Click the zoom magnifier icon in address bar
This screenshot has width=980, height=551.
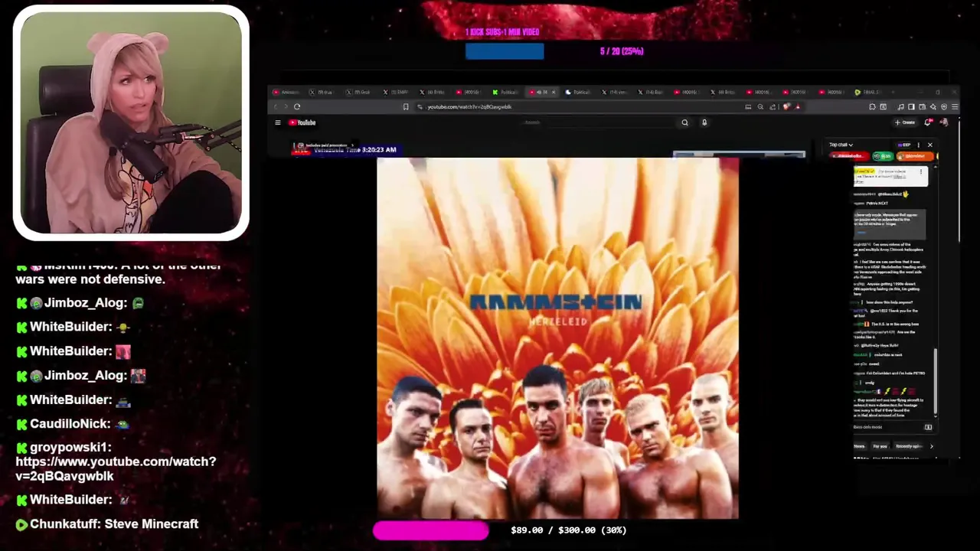(760, 107)
